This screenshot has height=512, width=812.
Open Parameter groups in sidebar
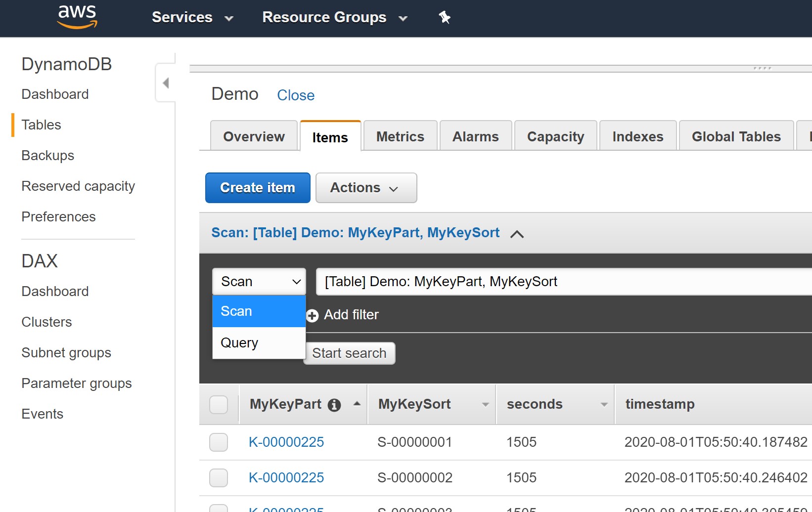pyautogui.click(x=77, y=384)
